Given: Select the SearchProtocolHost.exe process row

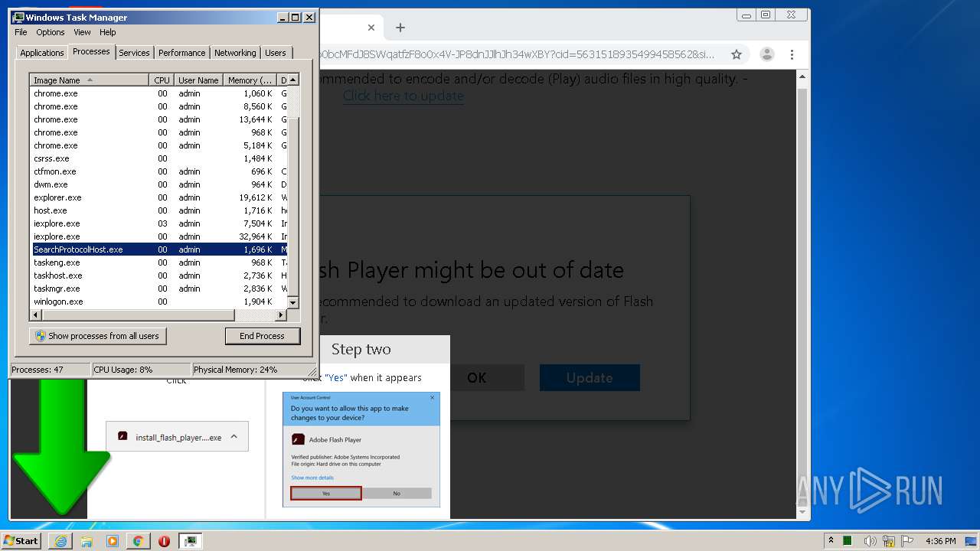Looking at the screenshot, I should [159, 249].
